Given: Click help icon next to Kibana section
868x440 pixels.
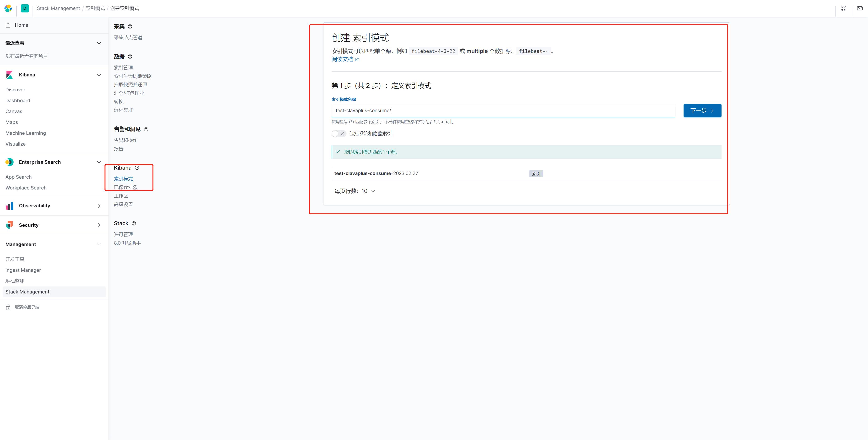Looking at the screenshot, I should point(137,168).
